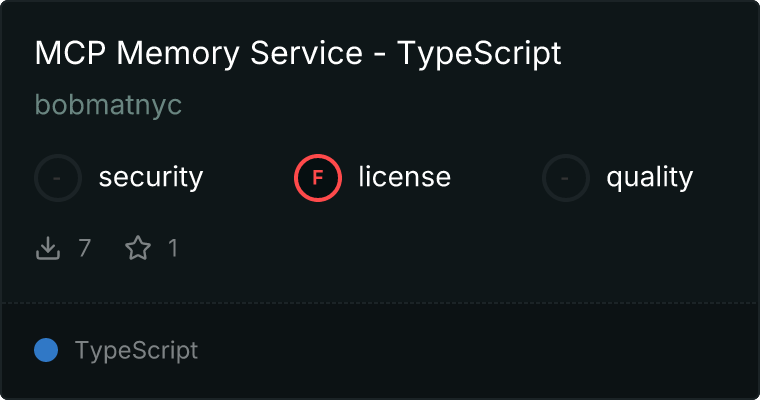The height and width of the screenshot is (400, 760).
Task: Click the TypeScript language label in footer
Action: (x=136, y=351)
